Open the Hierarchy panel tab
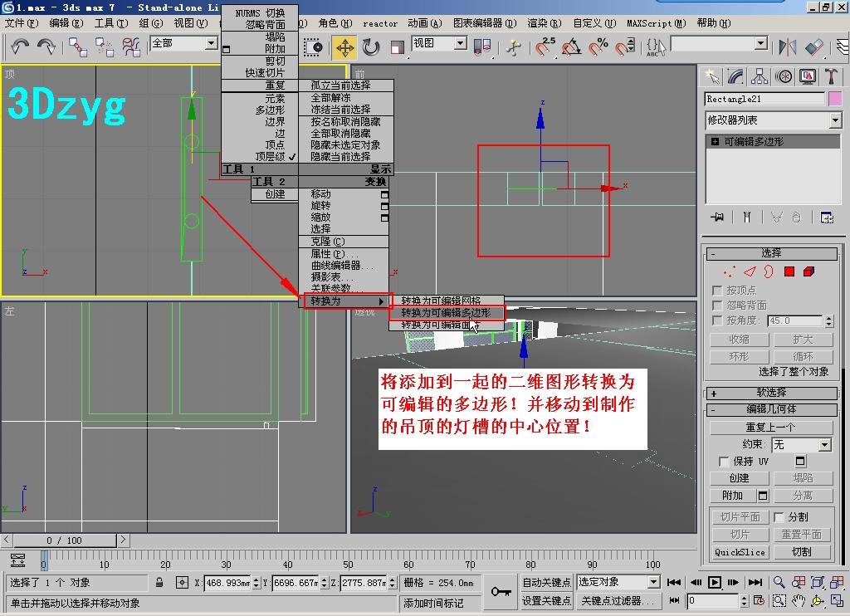This screenshot has width=850, height=616. coord(760,77)
